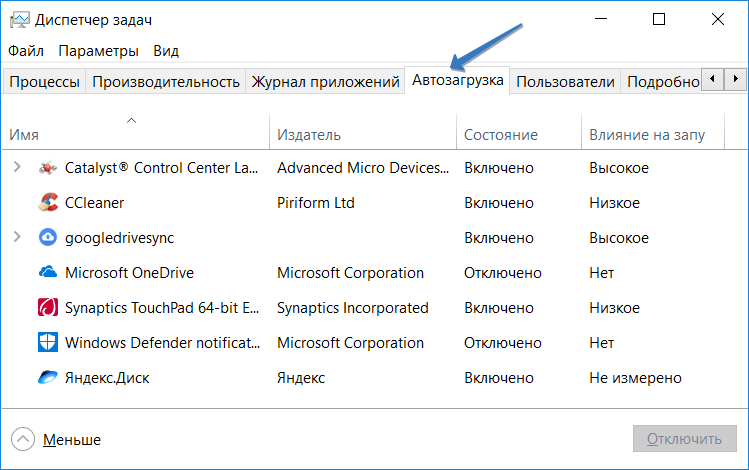
Task: Sort by the Издатель column header
Action: [x=309, y=134]
